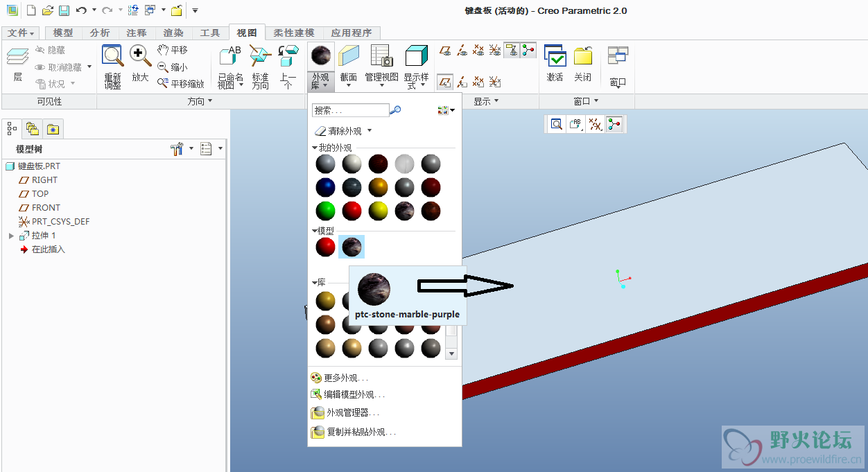Viewport: 868px width, 472px height.
Task: Click Copy and Paste Appearance (复制并粘贴外观)
Action: pyautogui.click(x=354, y=432)
